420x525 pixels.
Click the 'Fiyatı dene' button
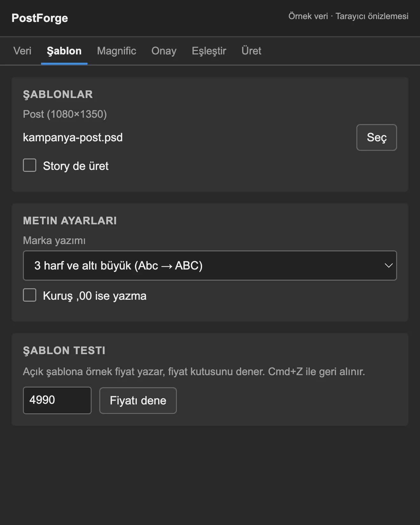click(138, 400)
